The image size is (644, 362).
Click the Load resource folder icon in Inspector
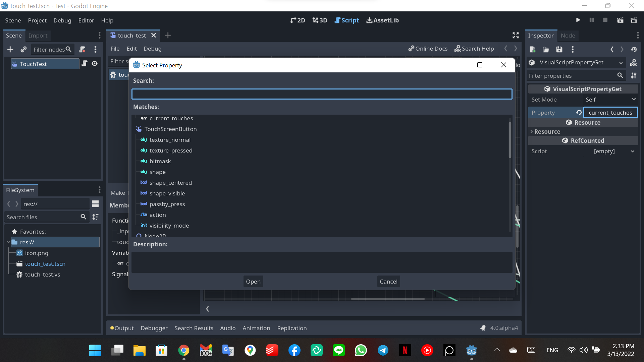[546, 50]
